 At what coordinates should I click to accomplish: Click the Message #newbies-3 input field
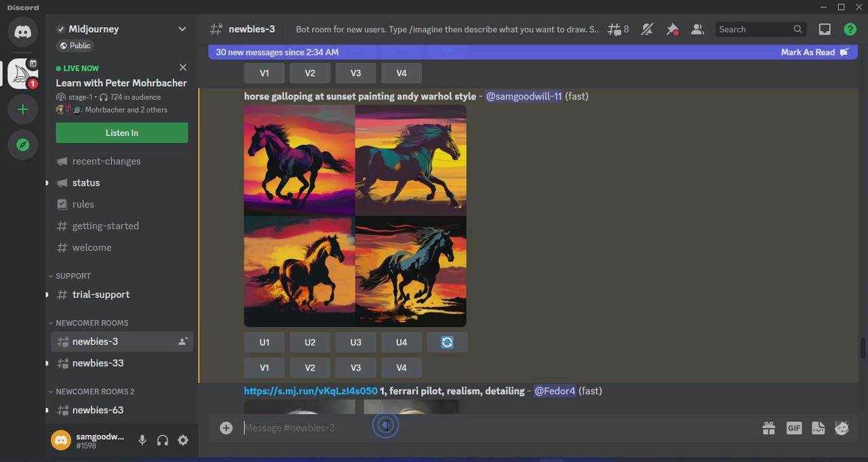click(475, 427)
